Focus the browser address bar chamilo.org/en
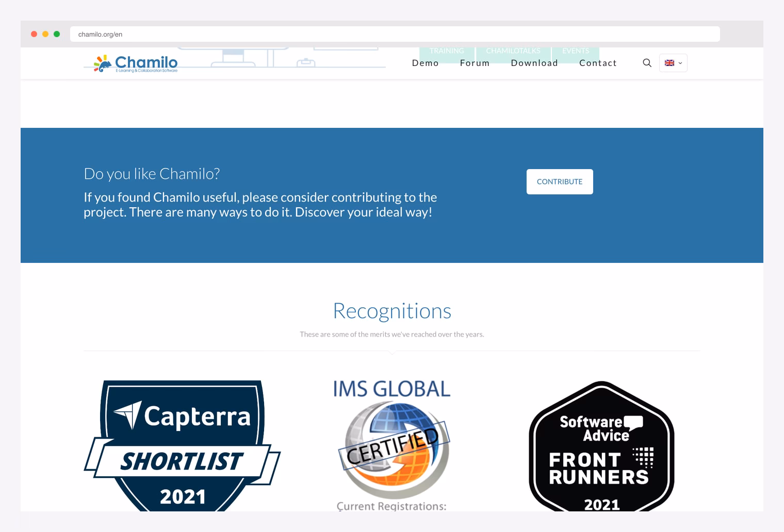 pyautogui.click(x=395, y=34)
